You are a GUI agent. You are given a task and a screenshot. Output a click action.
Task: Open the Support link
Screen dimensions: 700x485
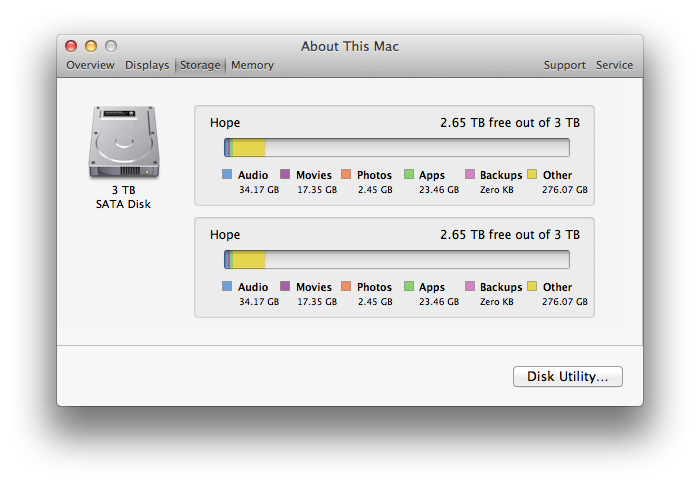[x=564, y=65]
